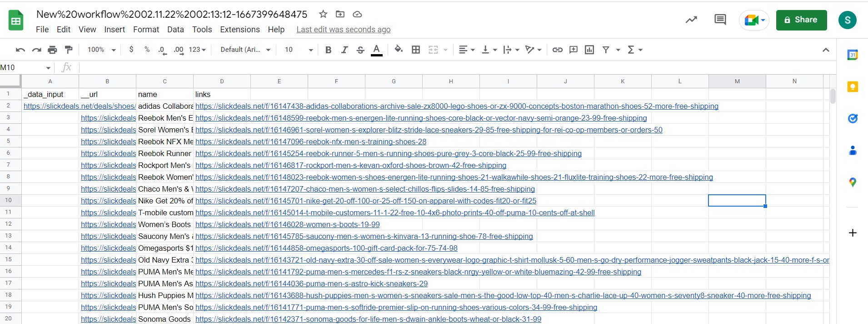Viewport: 868px width, 324px height.
Task: Open the 'Last edit was seconds ago' link
Action: [x=343, y=30]
